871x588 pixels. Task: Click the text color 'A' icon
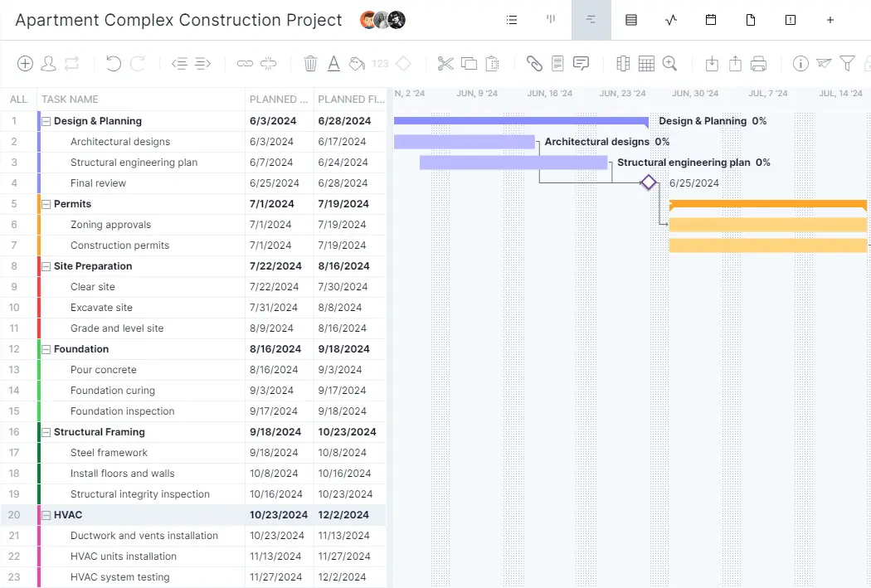[x=333, y=64]
